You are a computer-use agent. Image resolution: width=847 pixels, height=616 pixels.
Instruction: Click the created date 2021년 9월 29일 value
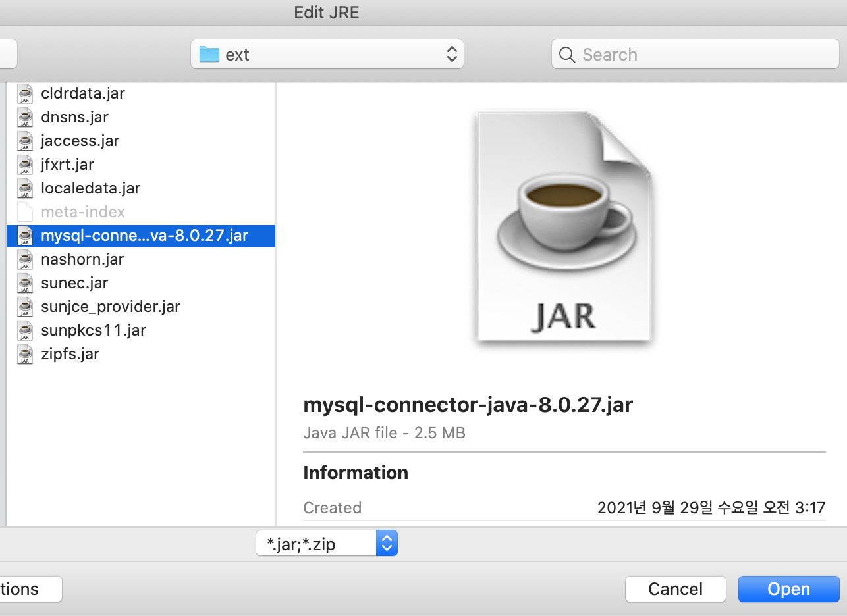(x=711, y=508)
